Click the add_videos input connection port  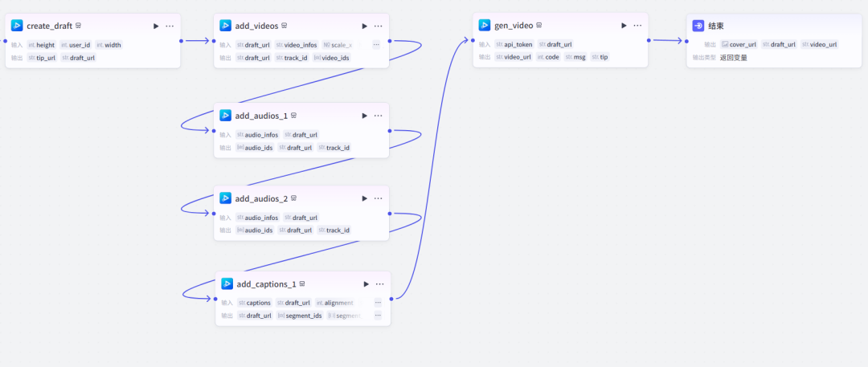(214, 40)
